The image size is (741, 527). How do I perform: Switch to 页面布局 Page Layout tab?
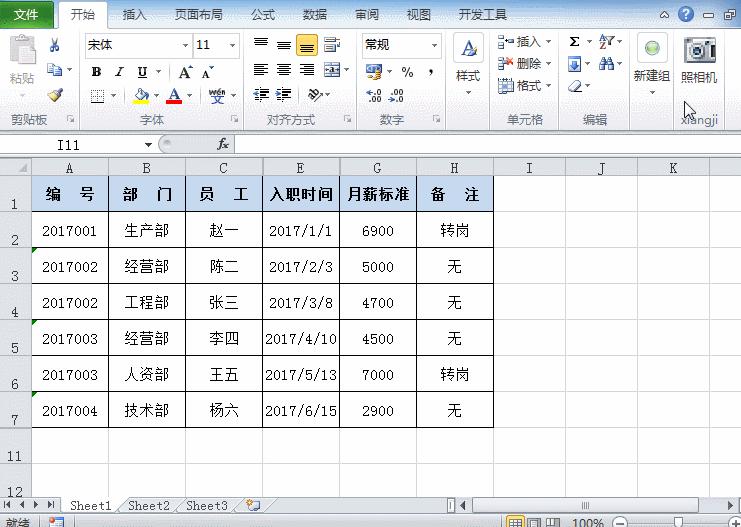tap(198, 15)
